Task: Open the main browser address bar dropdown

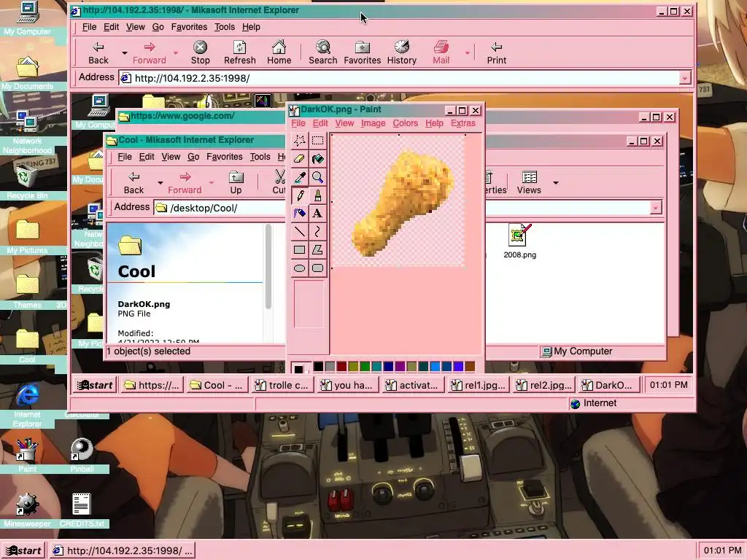Action: 685,78
